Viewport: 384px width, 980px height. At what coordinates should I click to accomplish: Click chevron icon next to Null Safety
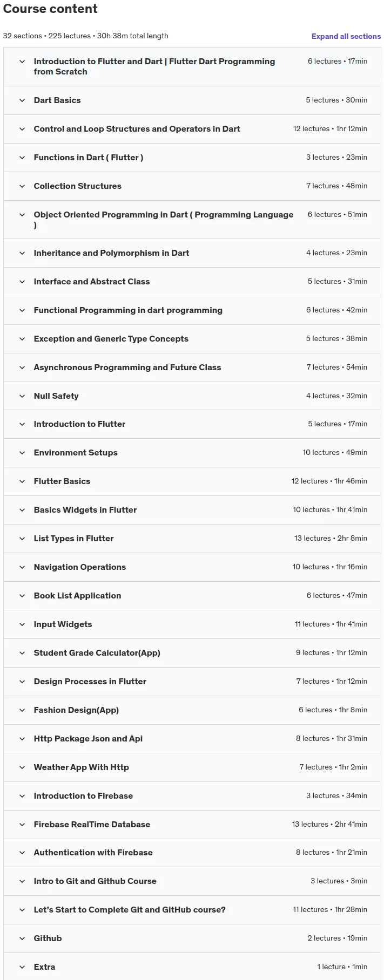(x=22, y=396)
